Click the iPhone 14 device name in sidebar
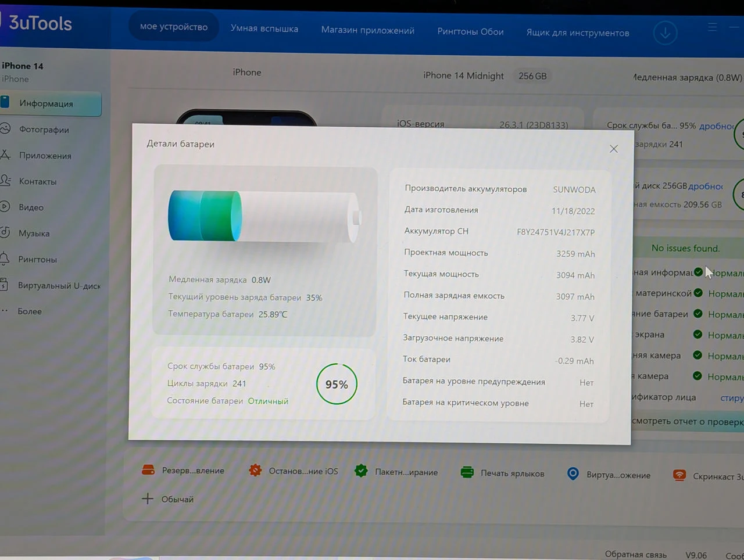 tap(23, 66)
